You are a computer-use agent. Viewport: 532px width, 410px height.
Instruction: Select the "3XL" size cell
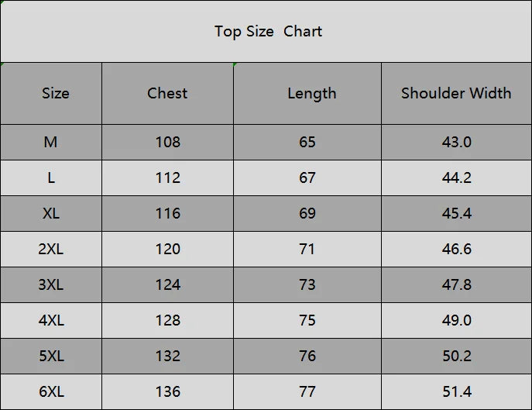51,284
